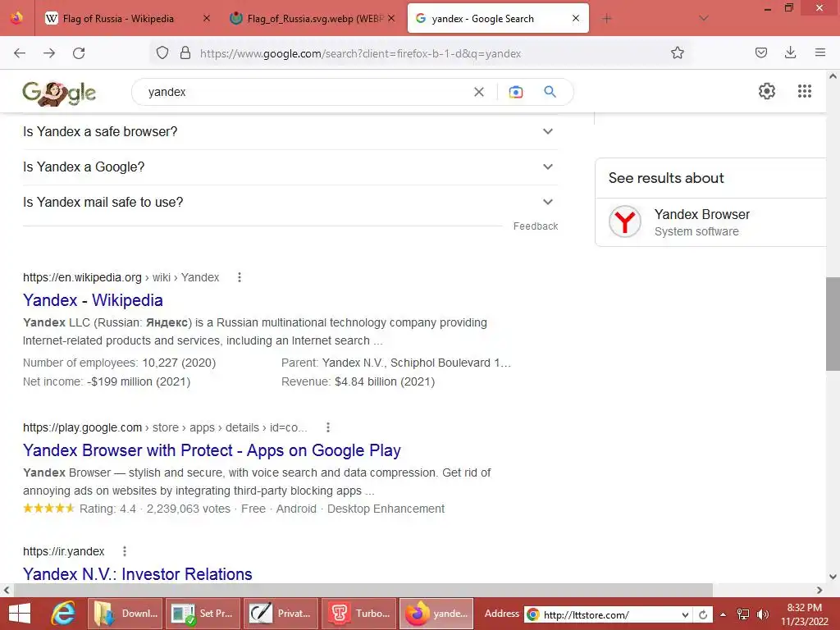View site security padlock info
The width and height of the screenshot is (840, 630).
pyautogui.click(x=185, y=52)
